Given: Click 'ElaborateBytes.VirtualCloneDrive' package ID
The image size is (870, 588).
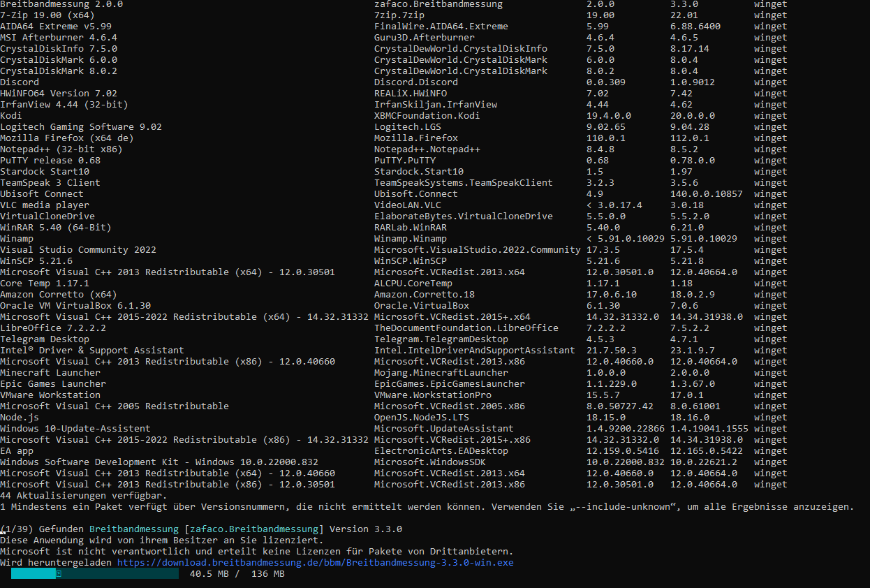Looking at the screenshot, I should click(x=464, y=216).
